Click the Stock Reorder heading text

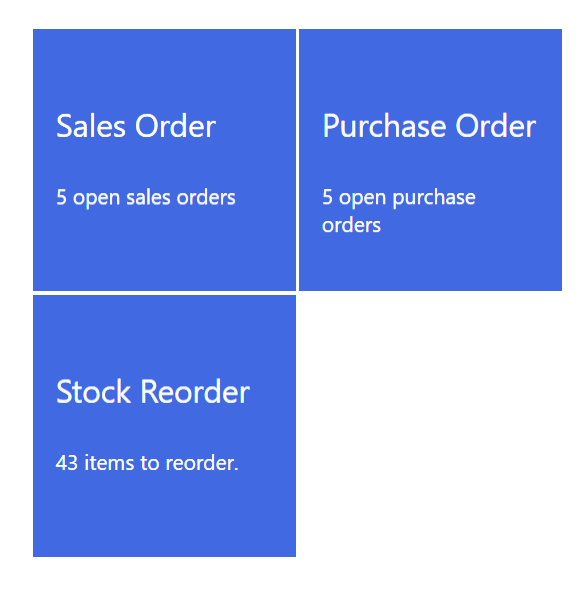(x=153, y=392)
